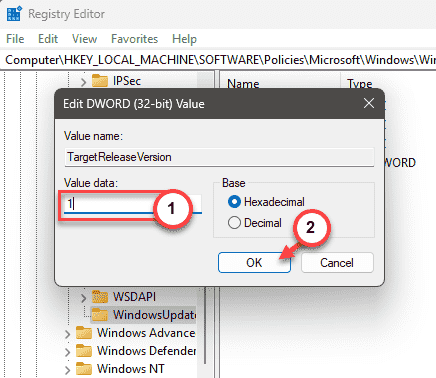Click the WindowsUpdate folder icon
The image size is (436, 378).
coord(100,314)
